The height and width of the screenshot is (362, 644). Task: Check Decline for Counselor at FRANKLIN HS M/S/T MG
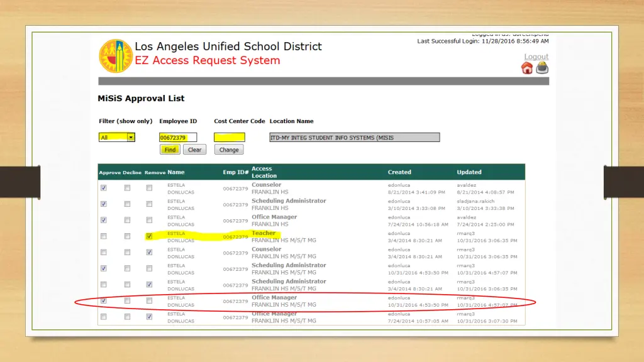[127, 253]
